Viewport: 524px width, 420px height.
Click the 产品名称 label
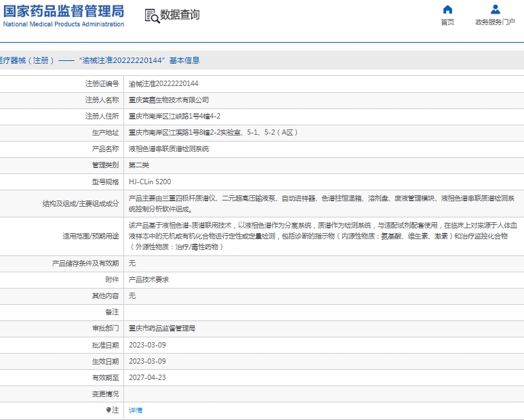tap(105, 149)
